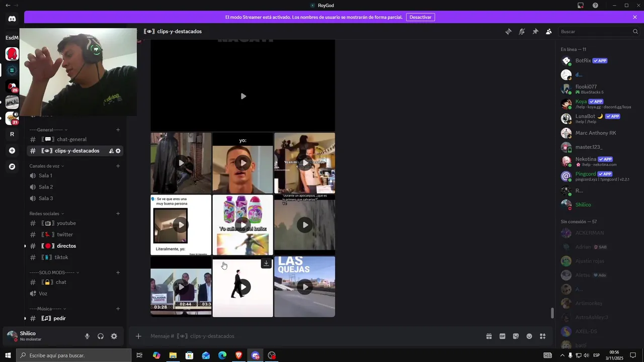Create channel in Música category

point(118,309)
